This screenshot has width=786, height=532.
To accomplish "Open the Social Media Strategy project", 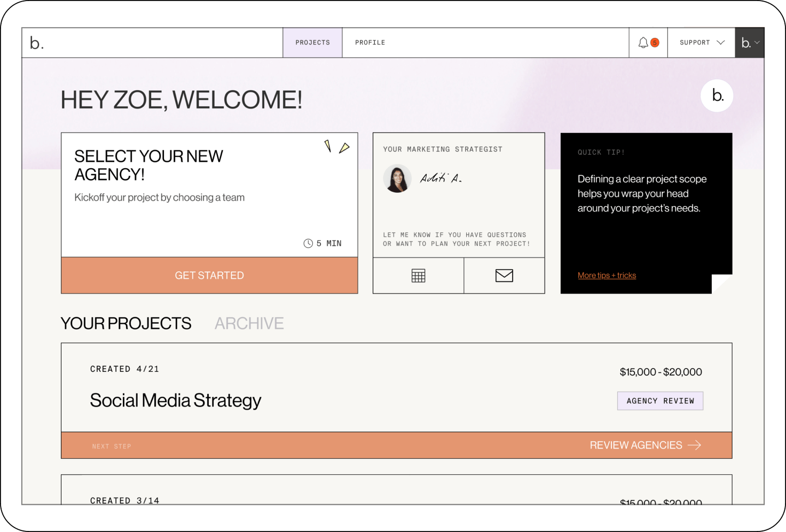I will coord(175,401).
